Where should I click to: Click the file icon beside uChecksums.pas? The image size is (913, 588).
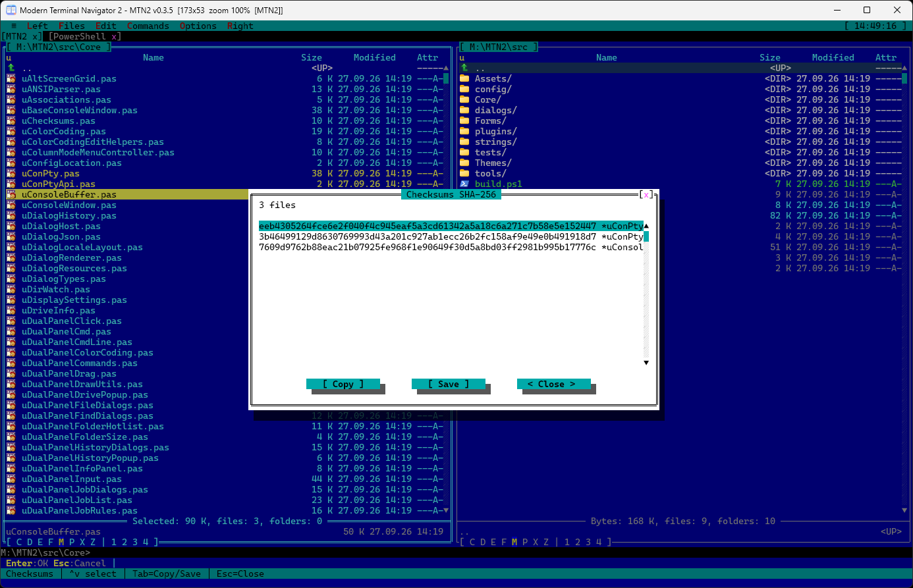coord(11,120)
